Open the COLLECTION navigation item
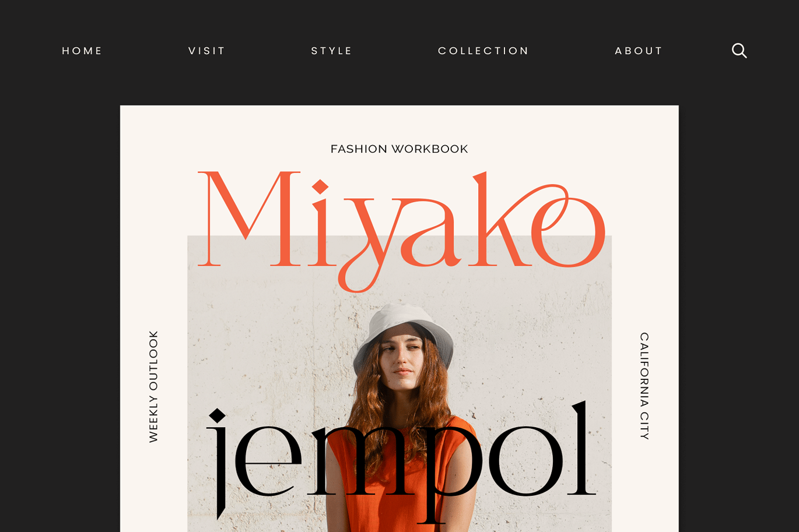Viewport: 799px width, 532px height. click(483, 51)
